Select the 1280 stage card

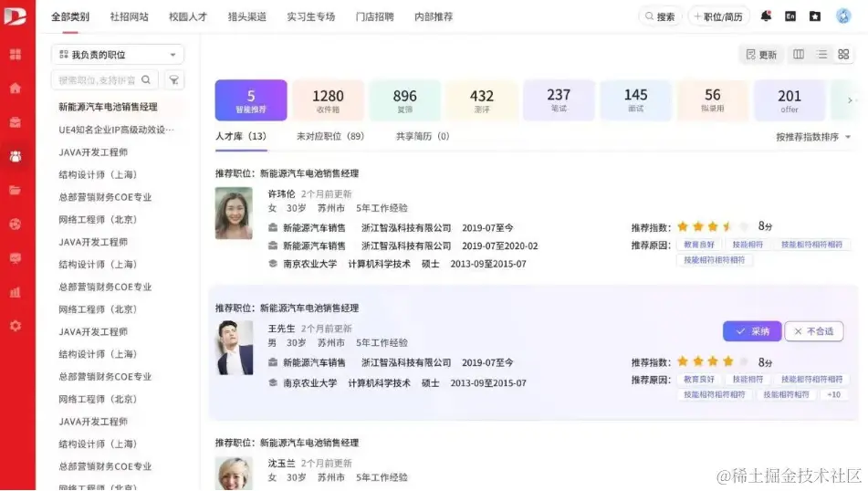click(x=328, y=100)
